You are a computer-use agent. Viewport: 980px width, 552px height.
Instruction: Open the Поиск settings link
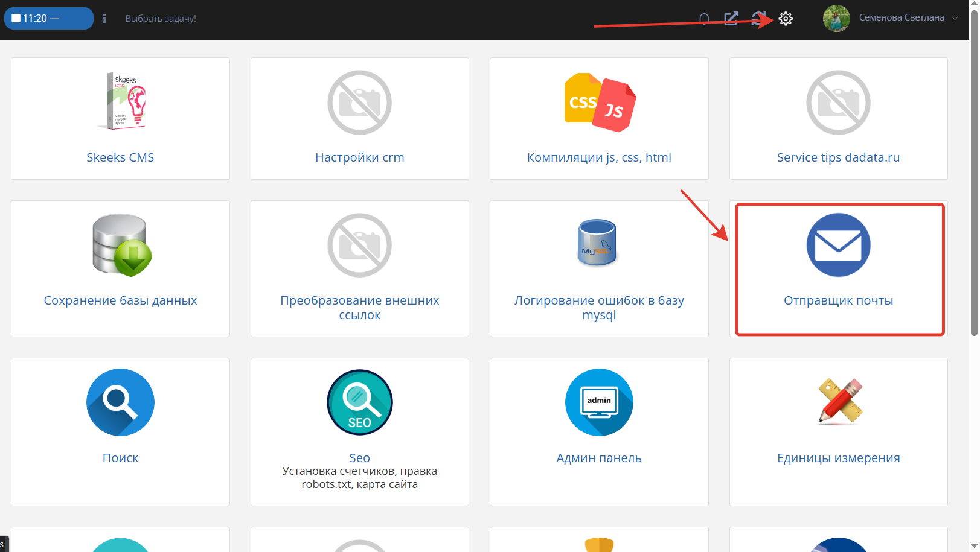point(120,458)
